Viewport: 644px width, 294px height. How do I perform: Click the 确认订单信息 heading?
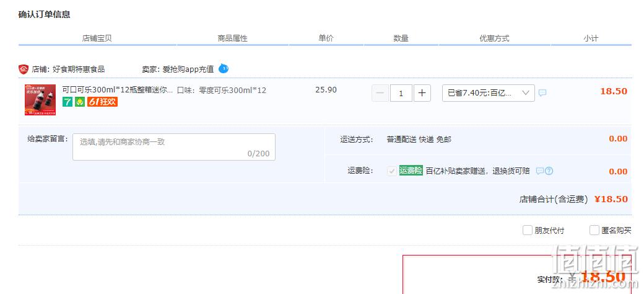[x=45, y=14]
